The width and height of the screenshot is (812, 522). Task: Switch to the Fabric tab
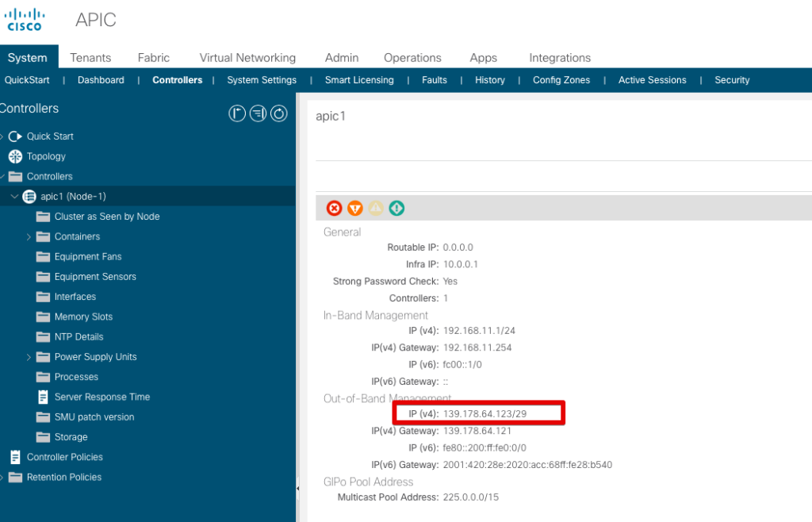tap(154, 57)
